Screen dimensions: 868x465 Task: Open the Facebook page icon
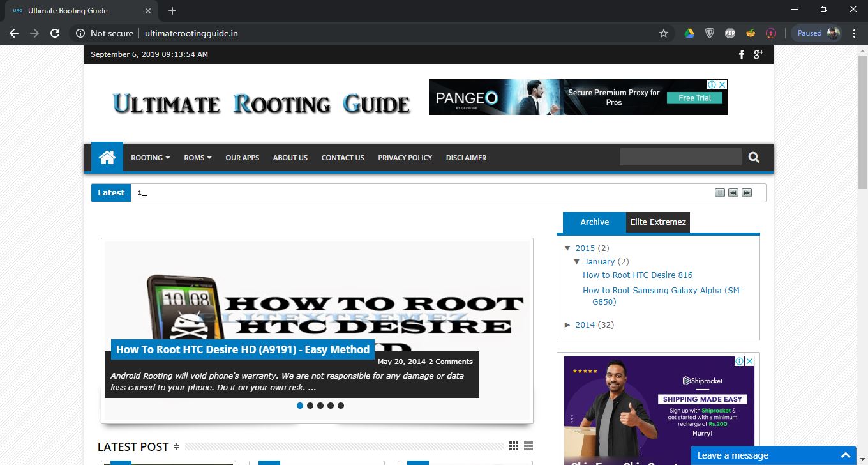pyautogui.click(x=742, y=55)
